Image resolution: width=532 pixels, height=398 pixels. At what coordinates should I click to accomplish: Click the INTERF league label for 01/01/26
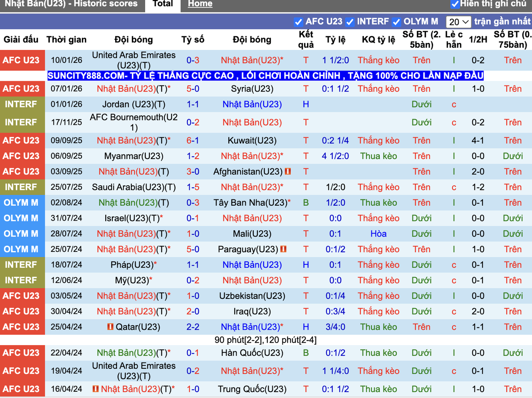point(21,104)
